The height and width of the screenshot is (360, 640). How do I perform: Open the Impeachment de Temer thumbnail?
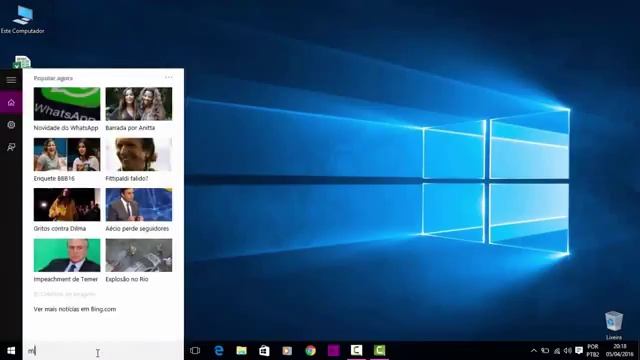click(67, 255)
